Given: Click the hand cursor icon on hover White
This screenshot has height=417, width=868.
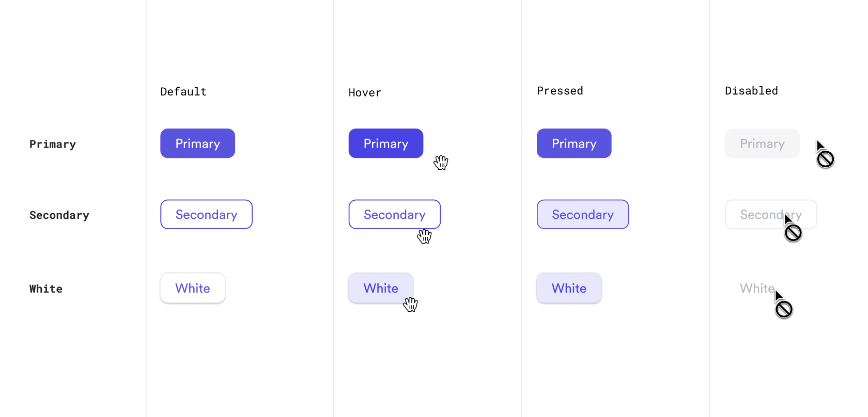Looking at the screenshot, I should pos(411,304).
